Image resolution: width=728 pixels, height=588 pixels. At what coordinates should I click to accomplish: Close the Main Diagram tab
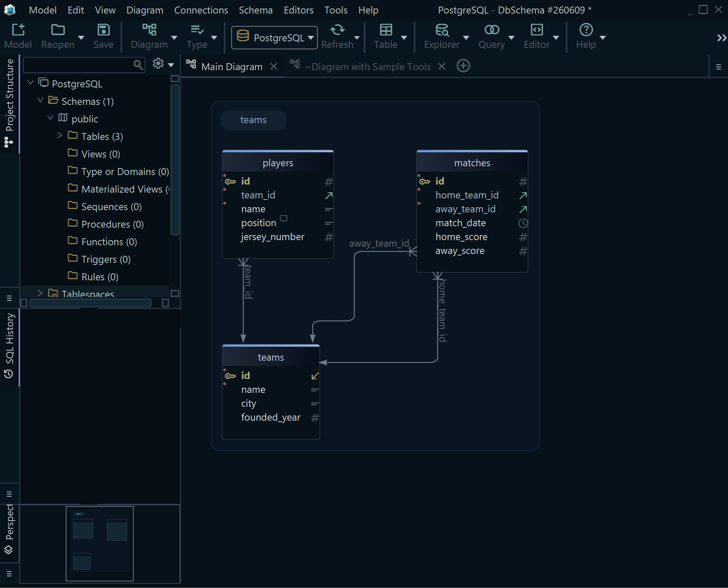(274, 67)
